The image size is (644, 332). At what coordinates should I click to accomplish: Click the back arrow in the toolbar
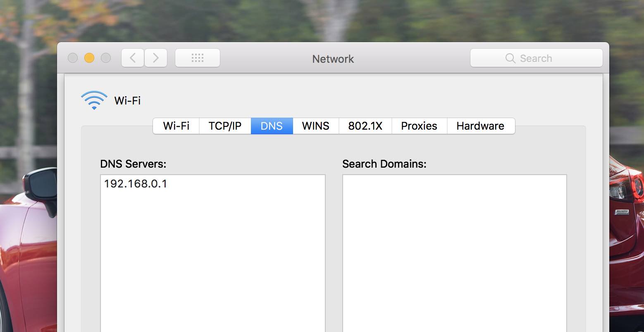(x=133, y=58)
